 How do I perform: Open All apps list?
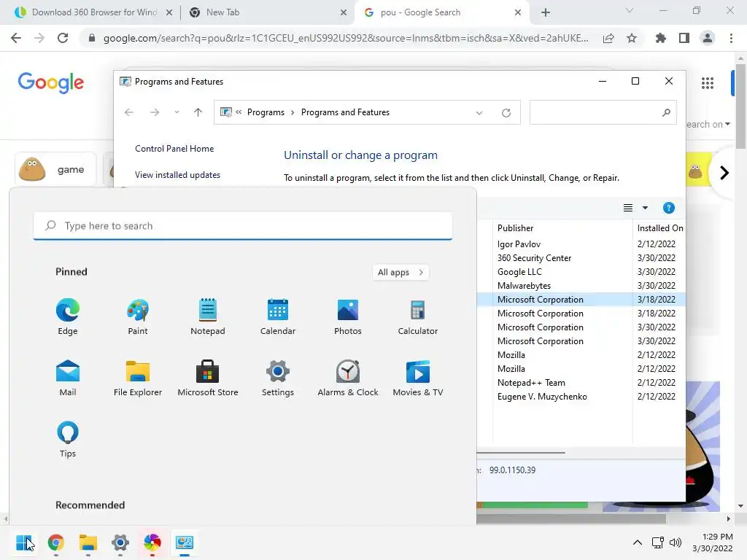point(400,273)
